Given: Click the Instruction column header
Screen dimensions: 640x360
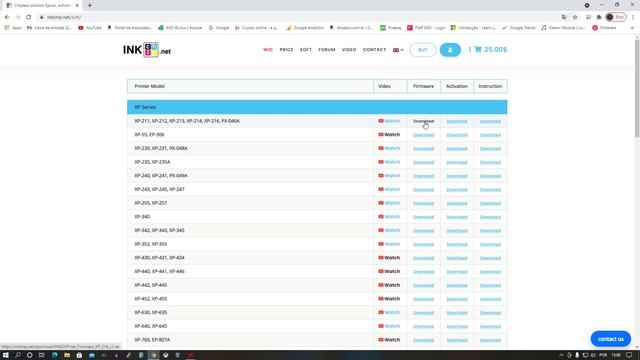Looking at the screenshot, I should [490, 86].
